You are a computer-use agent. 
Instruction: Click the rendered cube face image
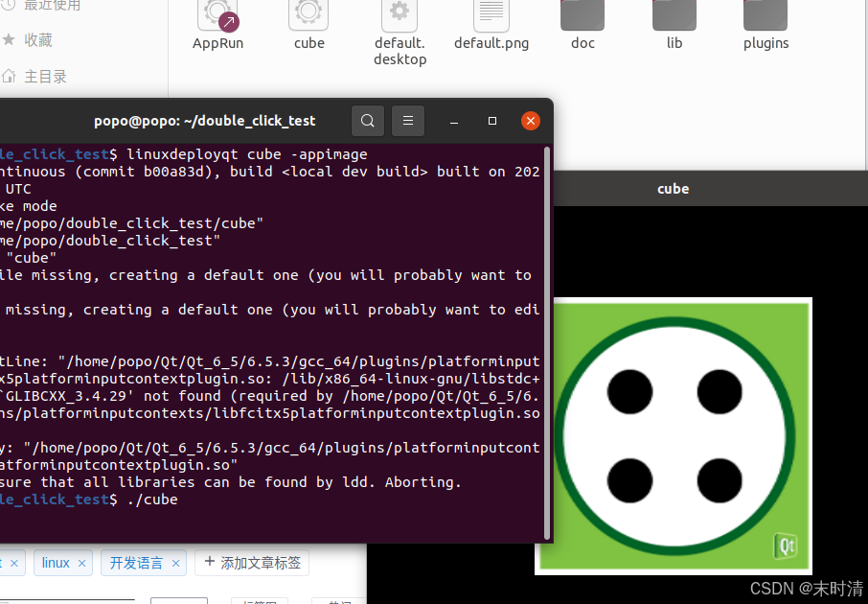point(674,436)
